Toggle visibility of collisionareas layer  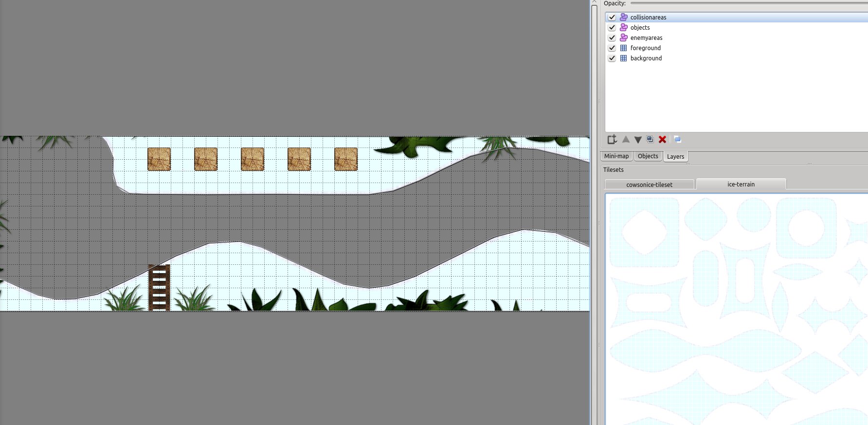point(612,17)
